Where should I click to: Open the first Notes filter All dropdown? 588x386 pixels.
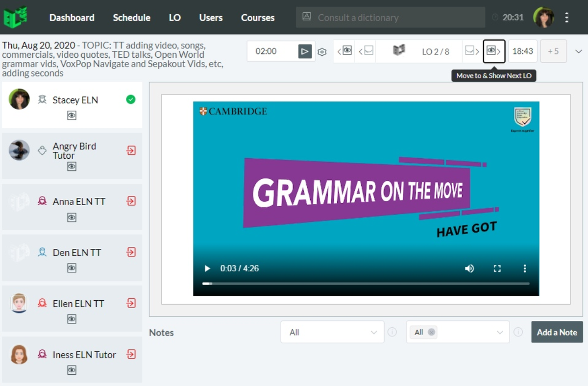[332, 332]
